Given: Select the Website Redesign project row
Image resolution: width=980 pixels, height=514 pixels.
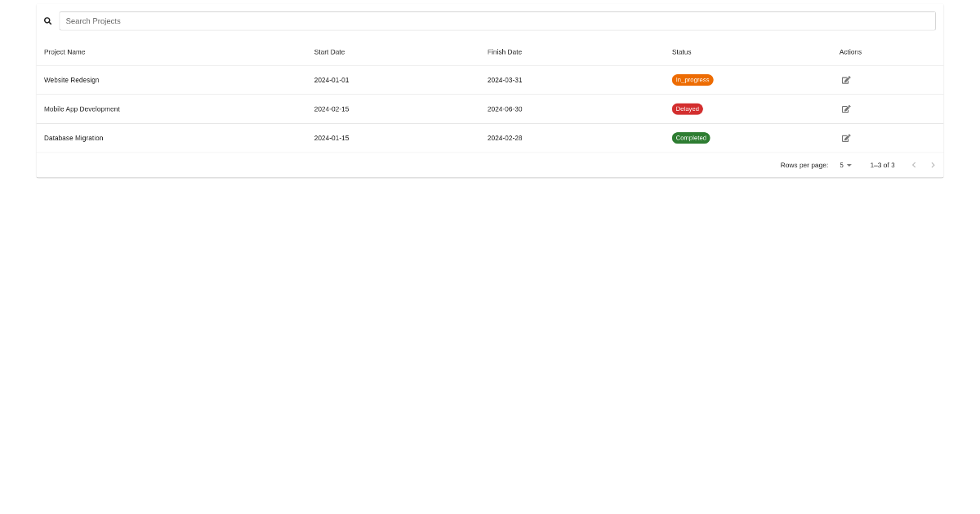Looking at the screenshot, I should (x=327, y=80).
